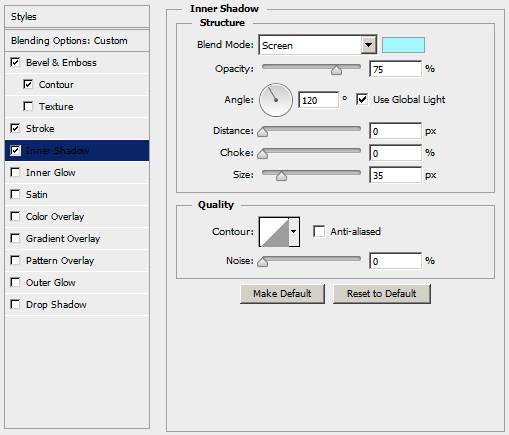This screenshot has height=435, width=509.
Task: Click the Choke value field
Action: [395, 153]
